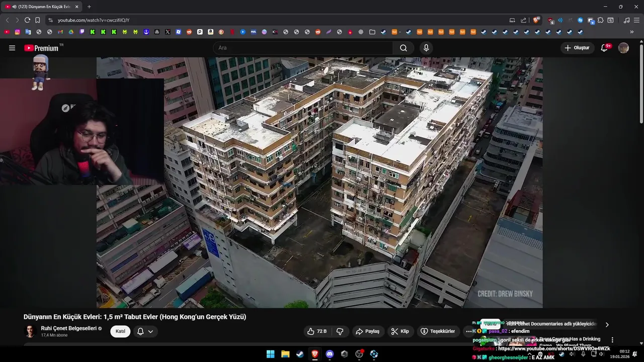This screenshot has height=362, width=644.
Task: Open Discord from the taskbar
Action: tap(330, 354)
